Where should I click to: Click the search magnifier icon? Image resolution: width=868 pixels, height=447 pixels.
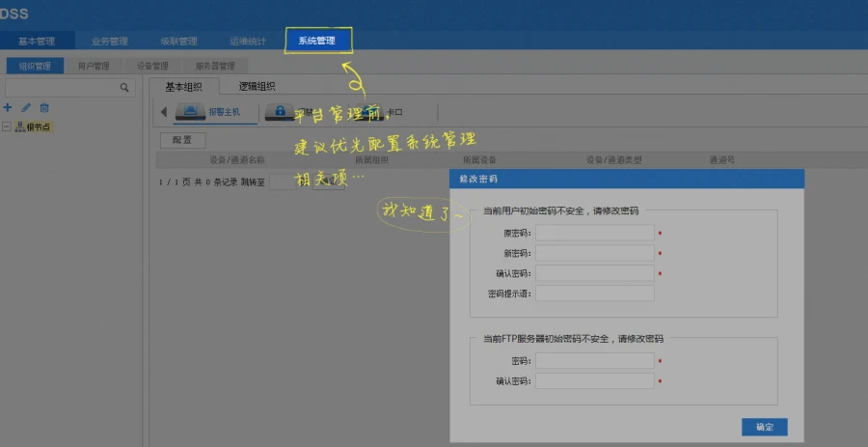(x=124, y=88)
